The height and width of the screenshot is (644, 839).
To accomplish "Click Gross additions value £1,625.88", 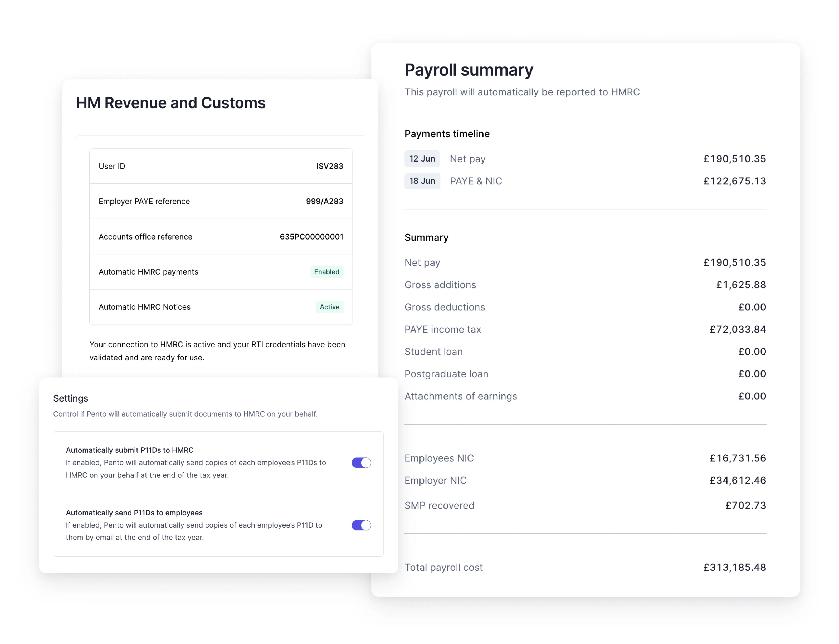I will pyautogui.click(x=741, y=285).
